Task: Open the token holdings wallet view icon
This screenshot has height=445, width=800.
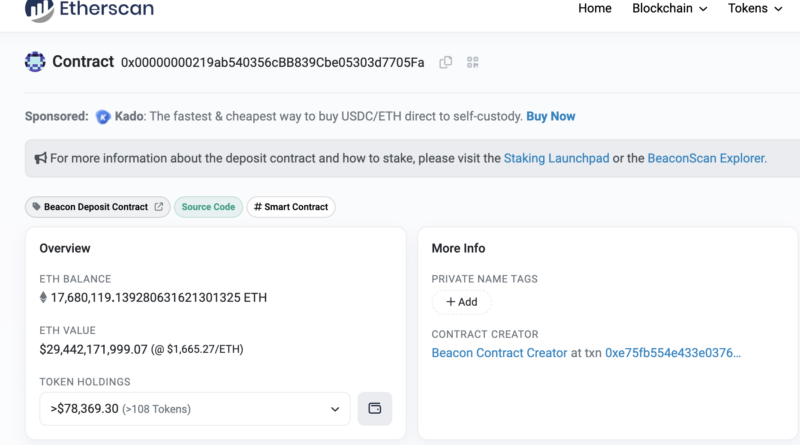Action: [x=375, y=408]
